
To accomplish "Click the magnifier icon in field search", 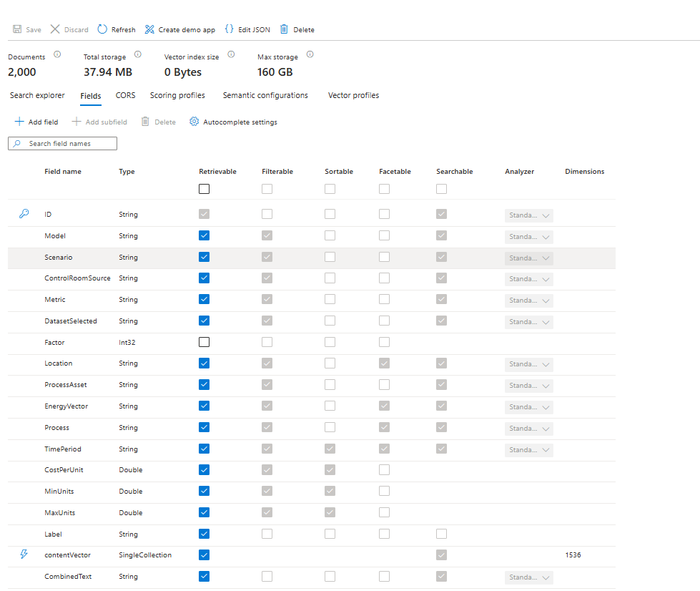I will (x=17, y=143).
